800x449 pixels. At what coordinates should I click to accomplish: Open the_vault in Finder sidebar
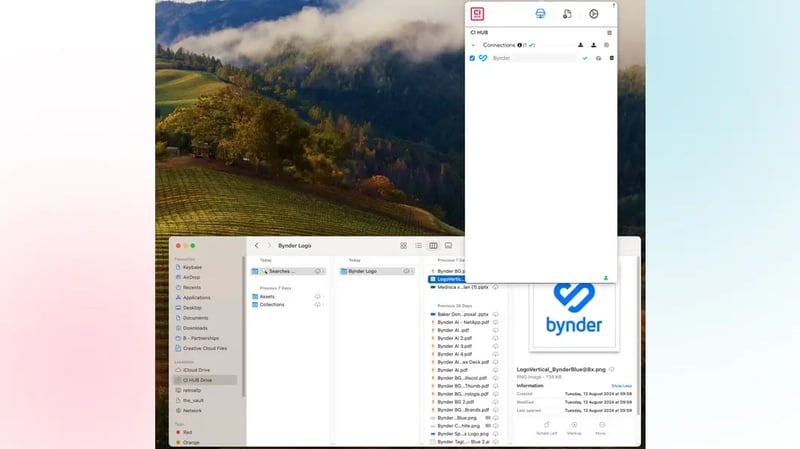(x=193, y=401)
